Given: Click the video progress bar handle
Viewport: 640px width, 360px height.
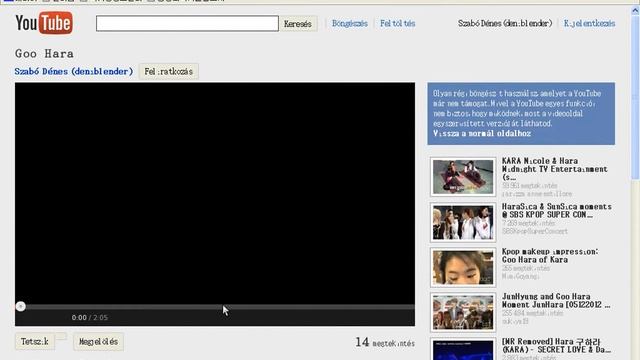Looking at the screenshot, I should tap(20, 307).
